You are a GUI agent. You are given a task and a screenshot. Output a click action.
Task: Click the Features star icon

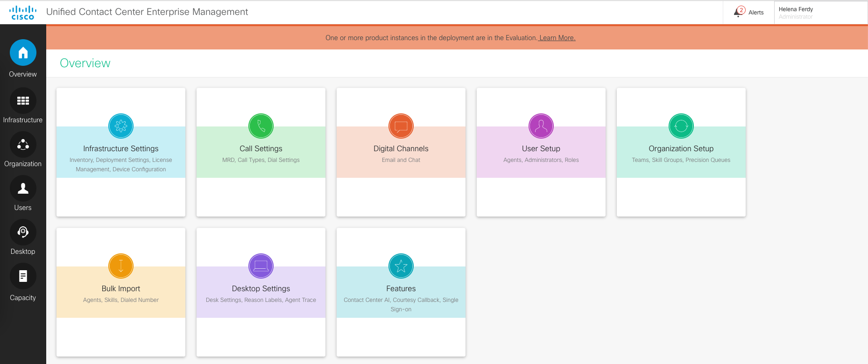pyautogui.click(x=401, y=266)
